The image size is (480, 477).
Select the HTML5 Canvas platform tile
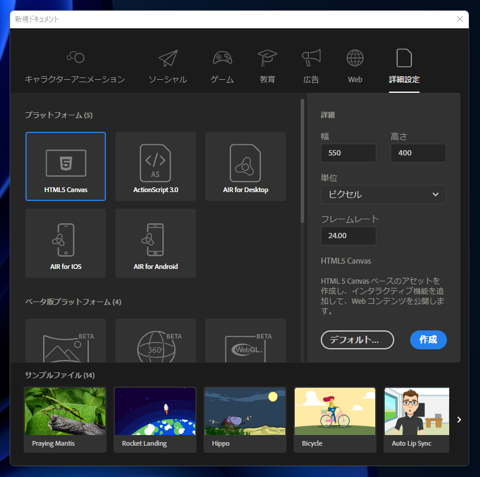[66, 166]
